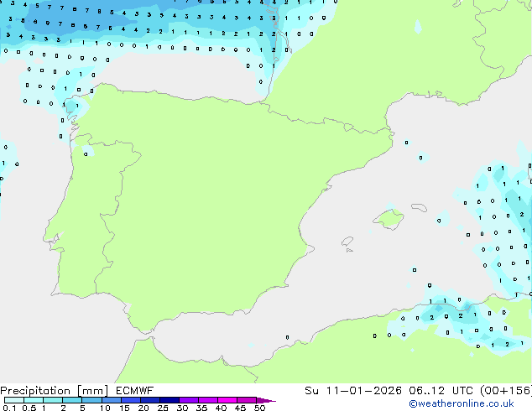Screen dimensions: 532x411
Task: Select the 35–40 mm legend swatch
Action: click(x=208, y=400)
